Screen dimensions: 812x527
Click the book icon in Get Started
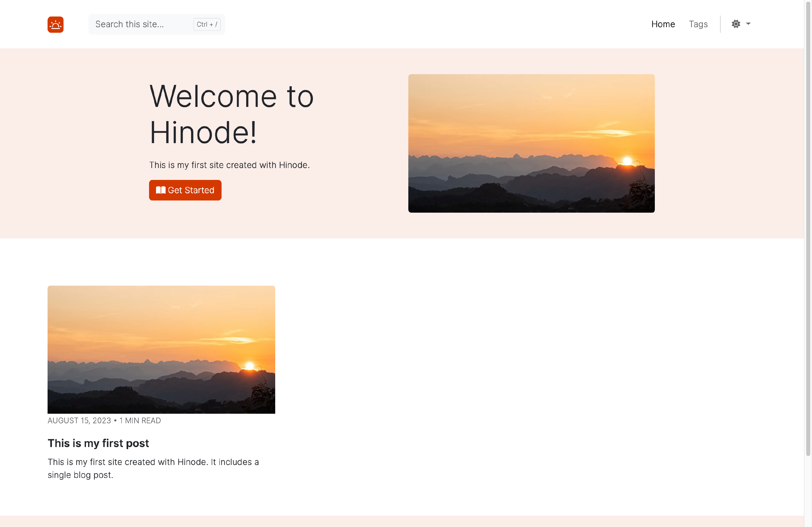coord(160,190)
